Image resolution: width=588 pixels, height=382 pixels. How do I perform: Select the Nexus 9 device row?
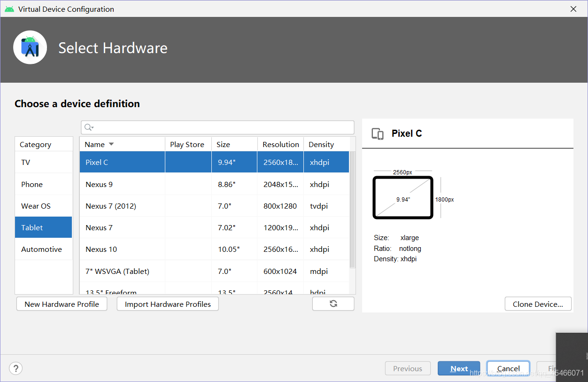tap(214, 184)
